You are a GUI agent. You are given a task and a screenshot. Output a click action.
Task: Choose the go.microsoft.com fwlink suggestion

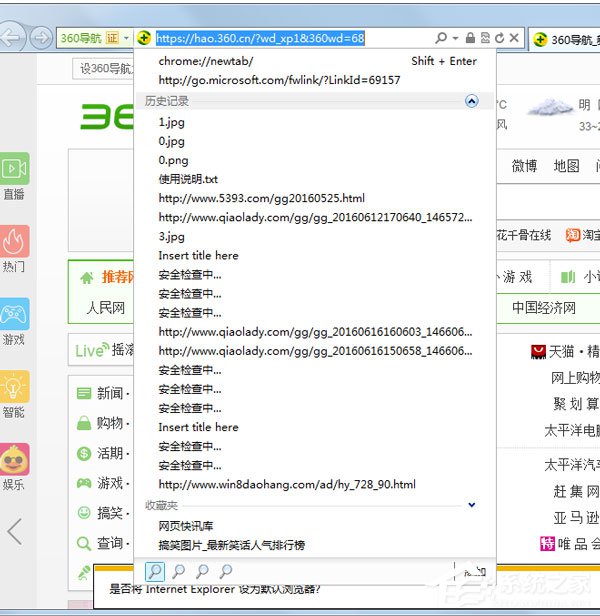pyautogui.click(x=279, y=80)
